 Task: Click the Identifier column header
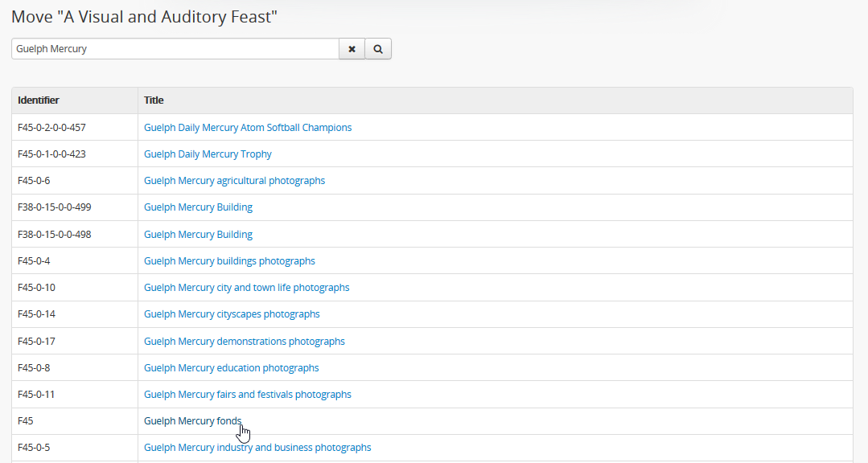coord(39,100)
